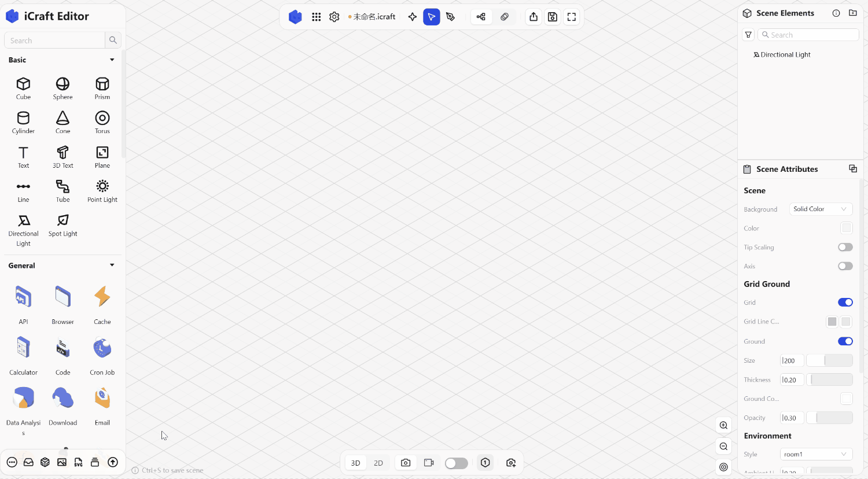Viewport: 868px width, 479px height.
Task: Click the component library search field
Action: click(55, 40)
